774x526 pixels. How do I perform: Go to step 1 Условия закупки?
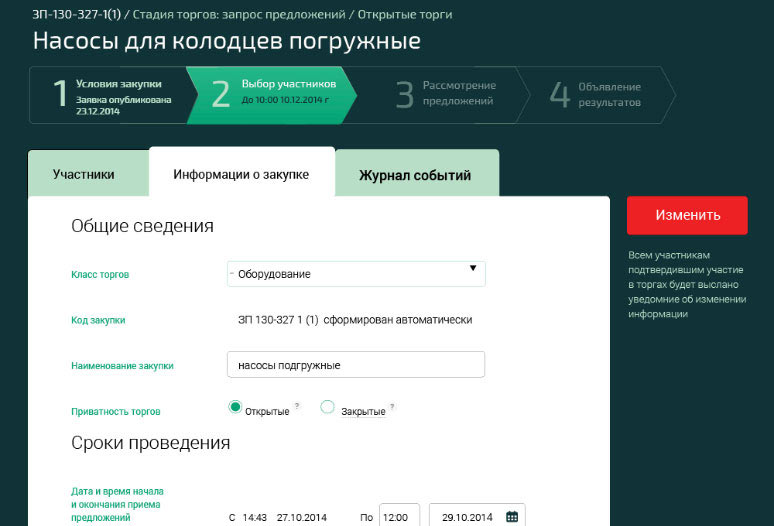click(x=110, y=94)
